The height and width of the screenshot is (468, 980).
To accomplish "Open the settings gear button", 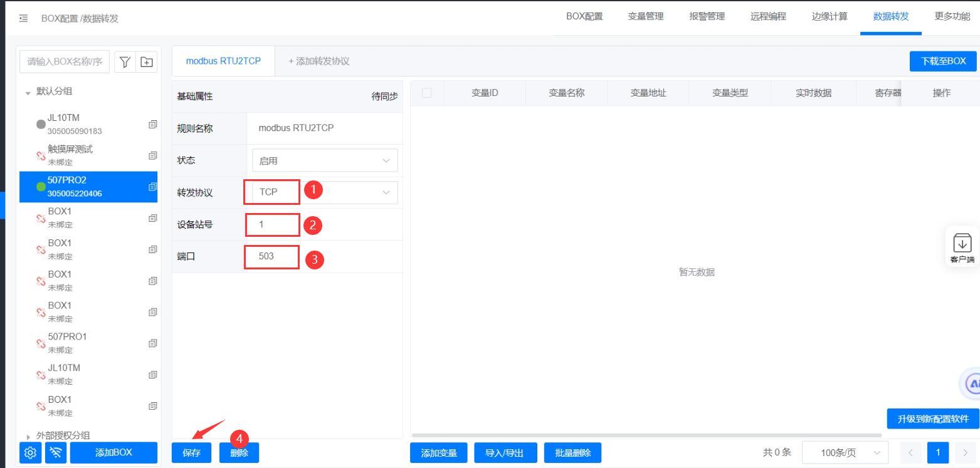I will tap(31, 452).
